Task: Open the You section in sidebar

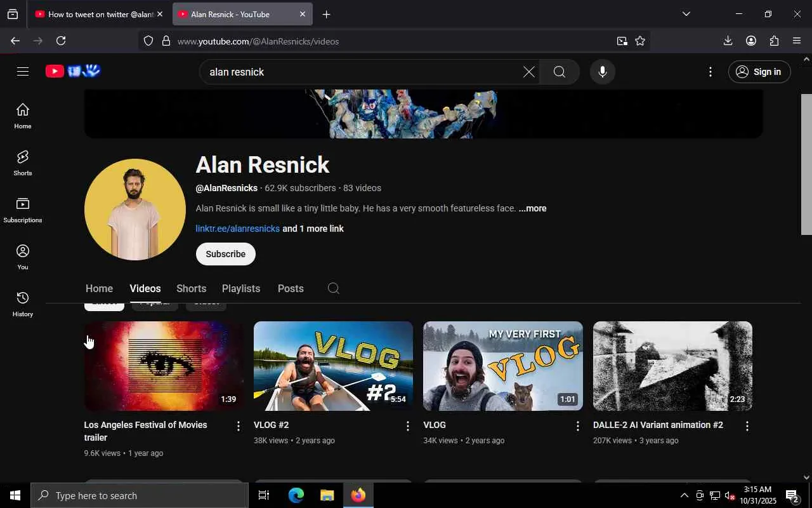Action: [23, 257]
